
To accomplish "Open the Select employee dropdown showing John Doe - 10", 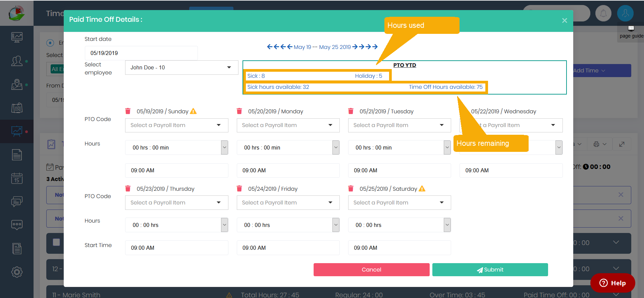I will coord(181,67).
